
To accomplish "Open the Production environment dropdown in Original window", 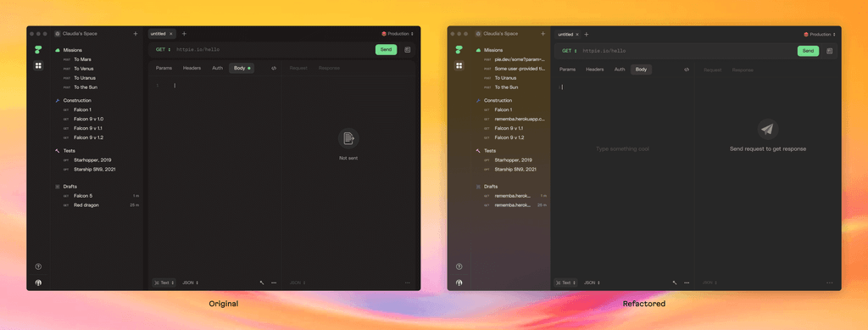I will point(398,34).
